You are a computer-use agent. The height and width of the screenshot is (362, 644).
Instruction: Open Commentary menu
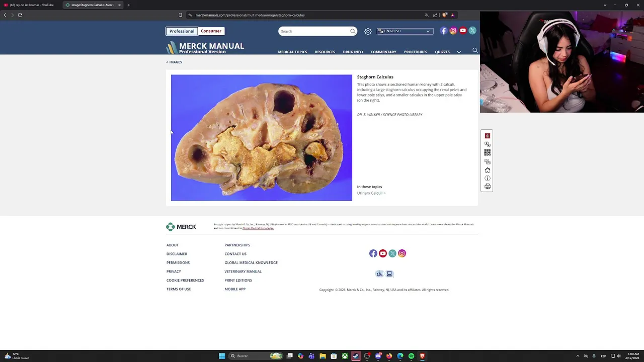pyautogui.click(x=383, y=52)
